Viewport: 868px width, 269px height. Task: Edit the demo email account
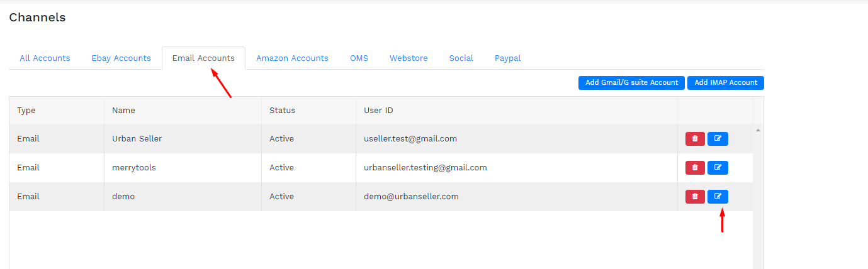point(718,197)
